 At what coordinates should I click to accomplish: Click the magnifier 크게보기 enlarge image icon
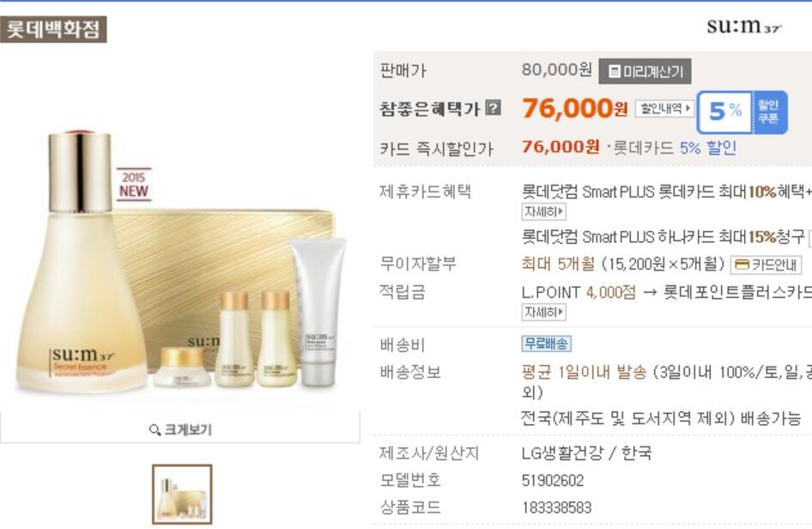155,430
